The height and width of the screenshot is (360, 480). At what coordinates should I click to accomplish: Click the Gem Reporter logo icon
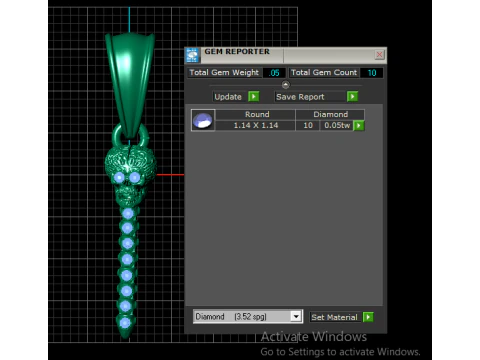[192, 55]
